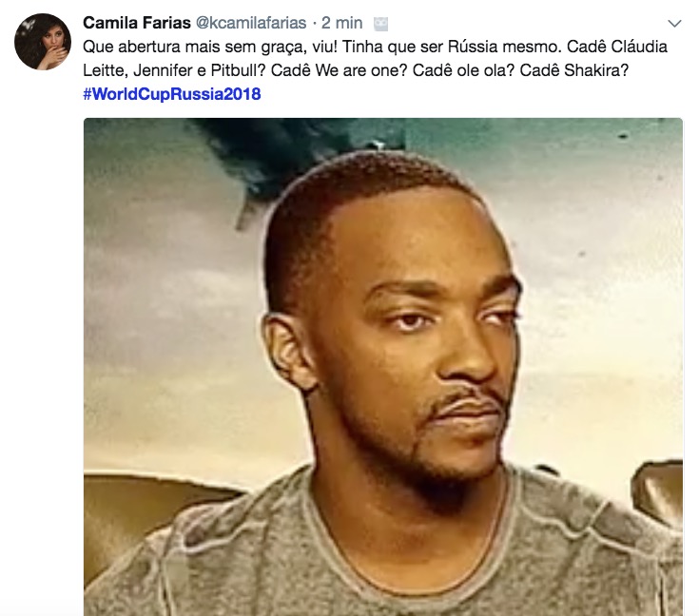Click 'Cadê We are one?' in the tweet
The width and height of the screenshot is (699, 616).
coord(339,70)
